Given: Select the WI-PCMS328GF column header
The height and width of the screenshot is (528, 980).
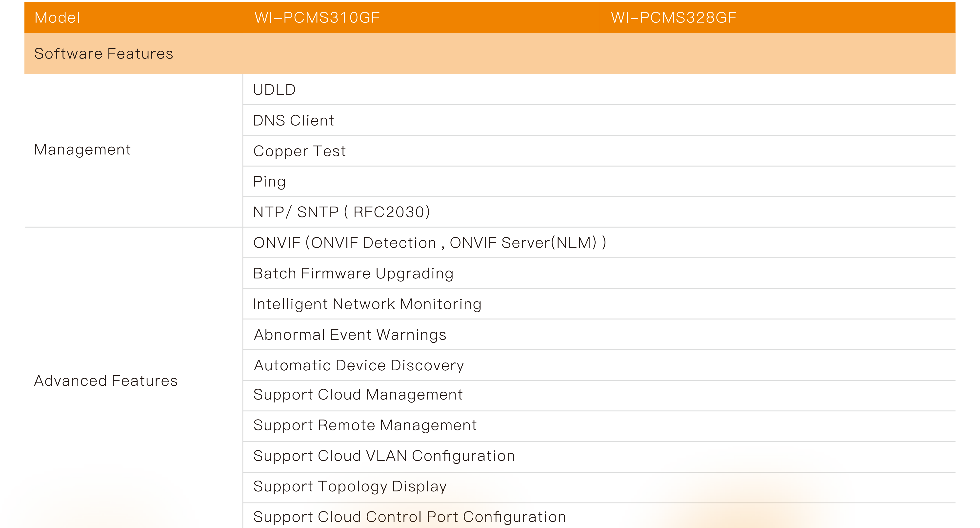Looking at the screenshot, I should coord(673,18).
